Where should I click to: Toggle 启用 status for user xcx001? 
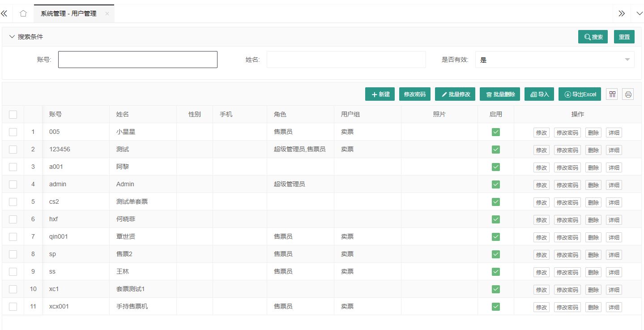pos(495,307)
